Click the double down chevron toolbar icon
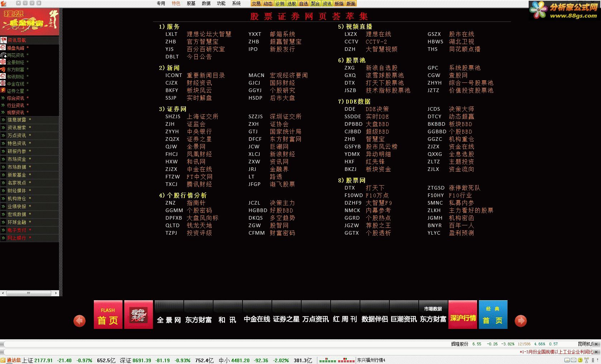The width and height of the screenshot is (601, 364). point(39,3)
